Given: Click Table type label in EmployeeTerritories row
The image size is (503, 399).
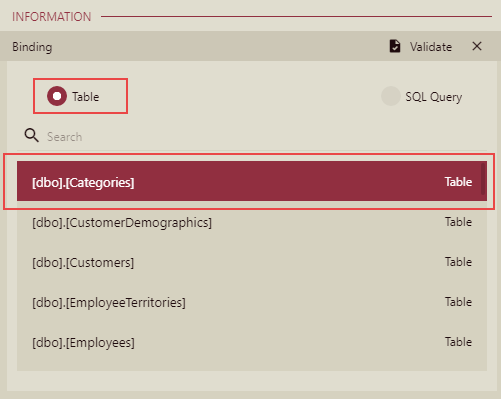Looking at the screenshot, I should 458,302.
